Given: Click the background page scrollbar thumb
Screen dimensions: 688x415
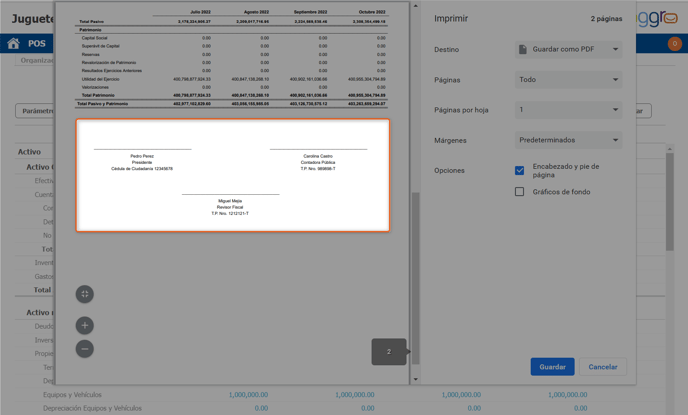Looking at the screenshot, I should click(x=670, y=202).
